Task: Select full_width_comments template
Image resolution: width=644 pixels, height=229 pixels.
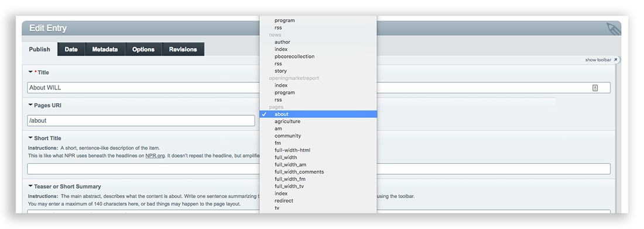Action: [x=318, y=172]
